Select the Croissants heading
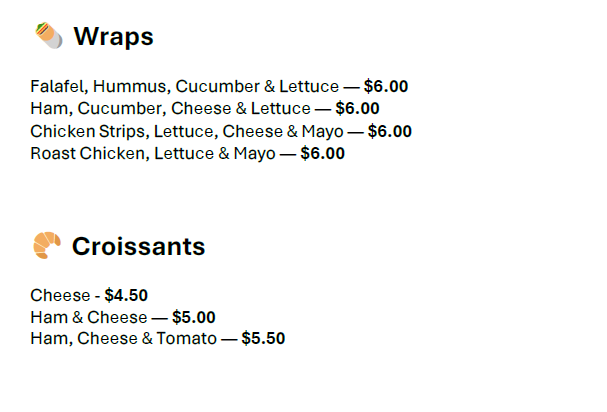 click(x=138, y=247)
